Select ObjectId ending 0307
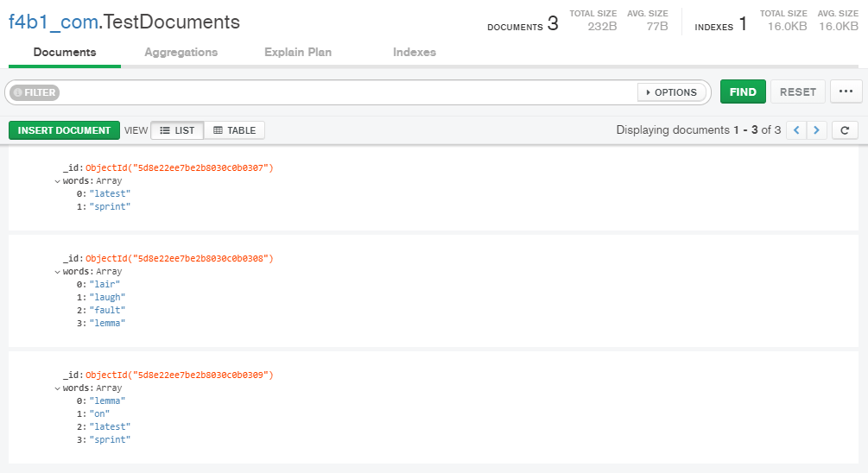This screenshot has height=473, width=868. [x=180, y=167]
